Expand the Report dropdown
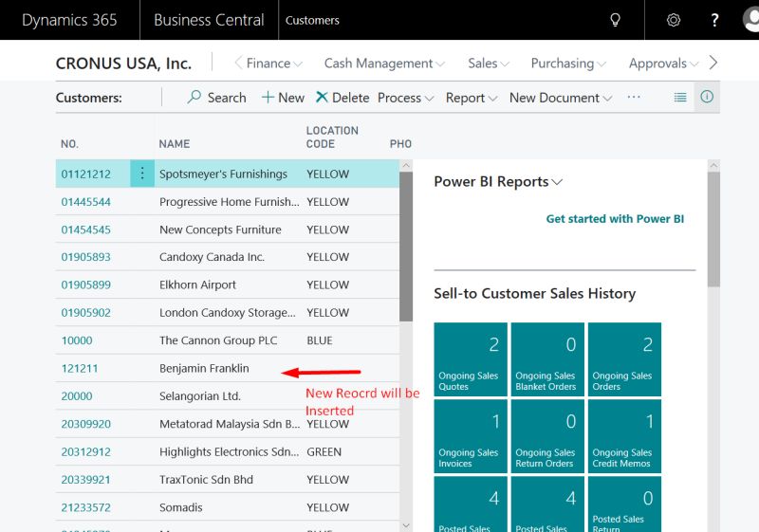The height and width of the screenshot is (532, 759). click(472, 98)
